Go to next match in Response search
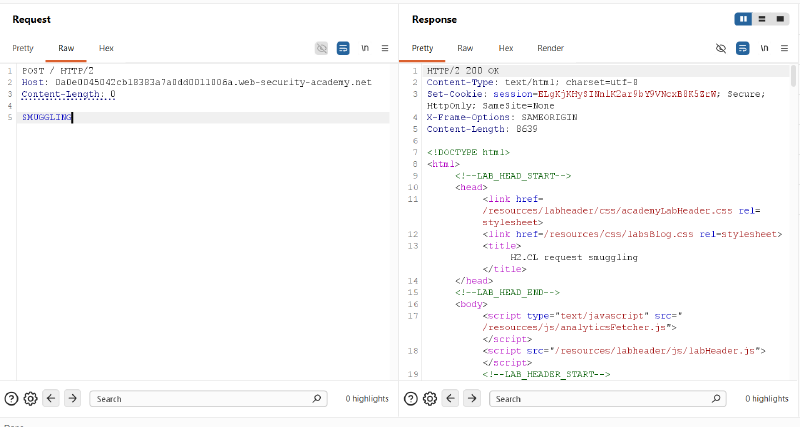The height and width of the screenshot is (427, 800). click(x=472, y=398)
